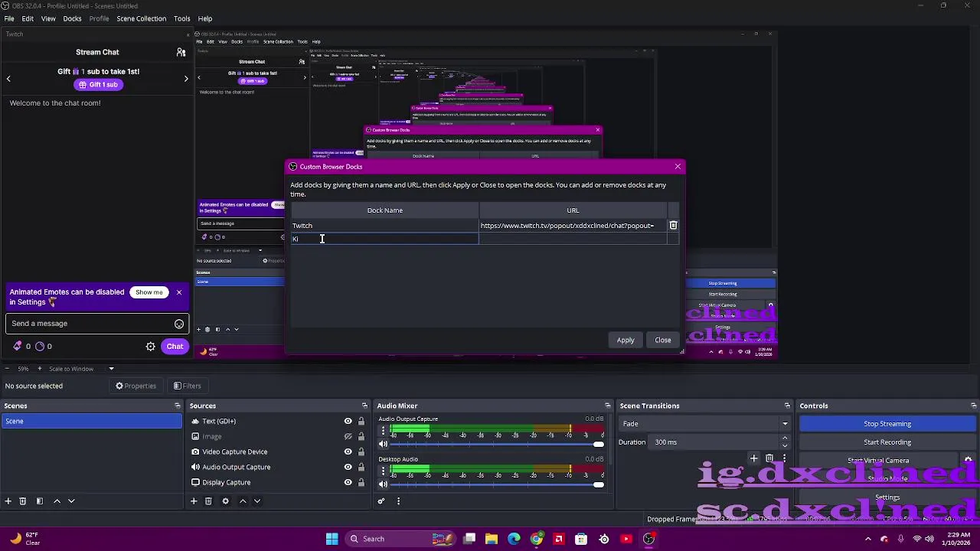
Task: Adjust Desktop Audio volume slider
Action: tap(497, 484)
